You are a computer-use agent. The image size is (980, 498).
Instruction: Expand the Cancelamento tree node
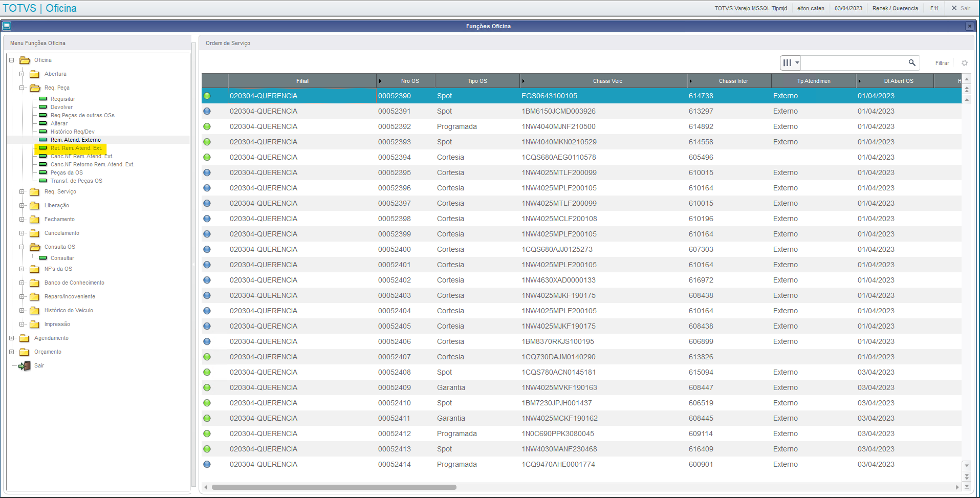[x=22, y=233]
